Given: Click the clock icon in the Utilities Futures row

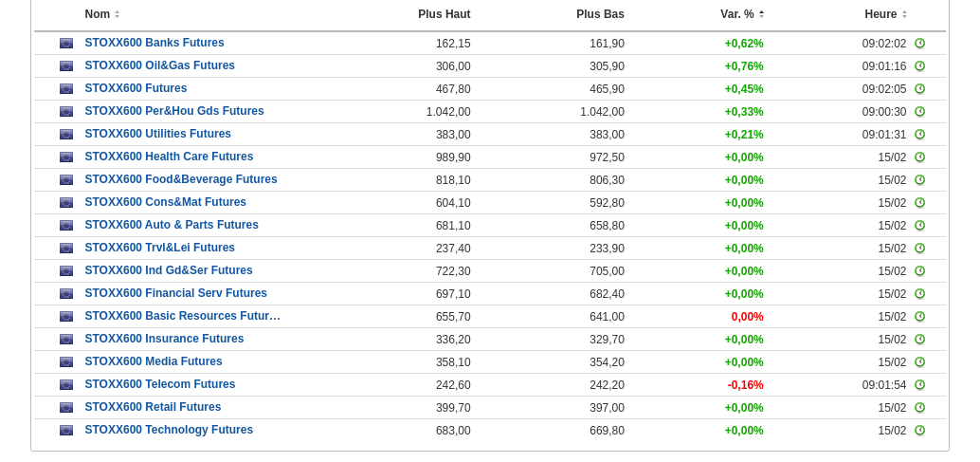Looking at the screenshot, I should coord(919,135).
